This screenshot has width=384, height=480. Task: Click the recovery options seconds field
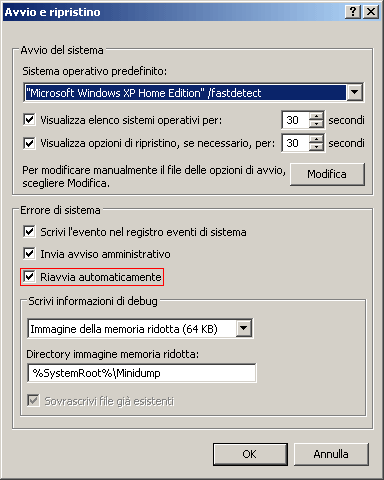pos(296,143)
